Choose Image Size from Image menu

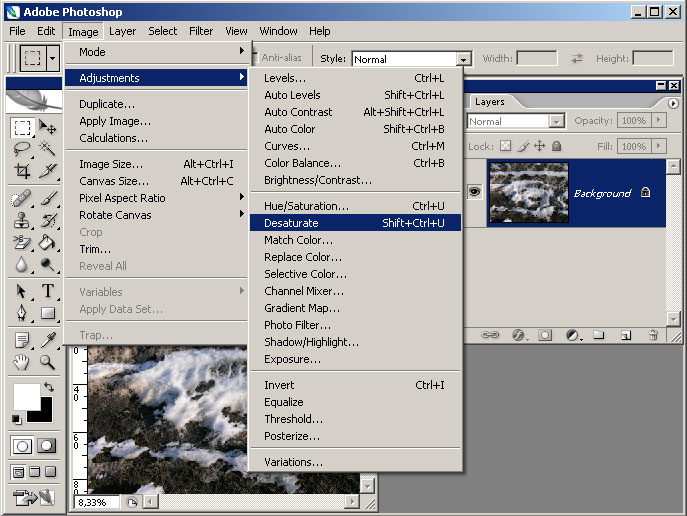[156, 164]
